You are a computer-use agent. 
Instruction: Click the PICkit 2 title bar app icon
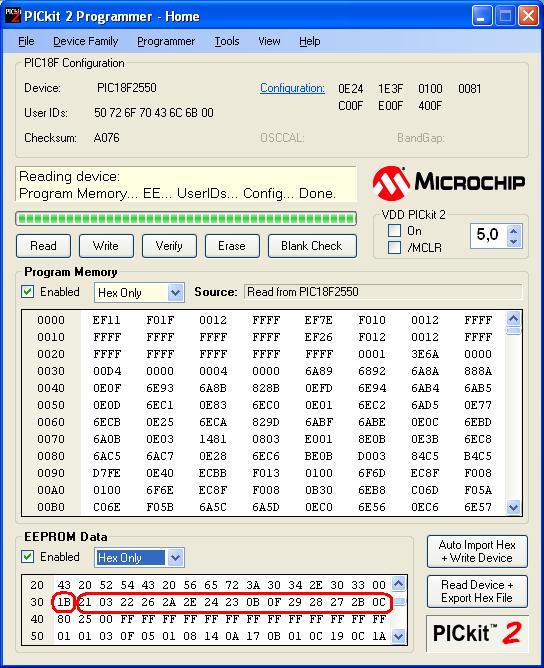pos(12,16)
